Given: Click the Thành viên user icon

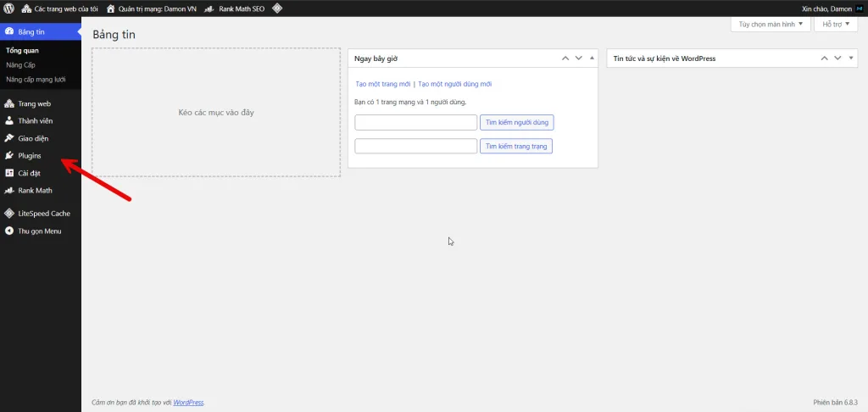Looking at the screenshot, I should pyautogui.click(x=9, y=120).
